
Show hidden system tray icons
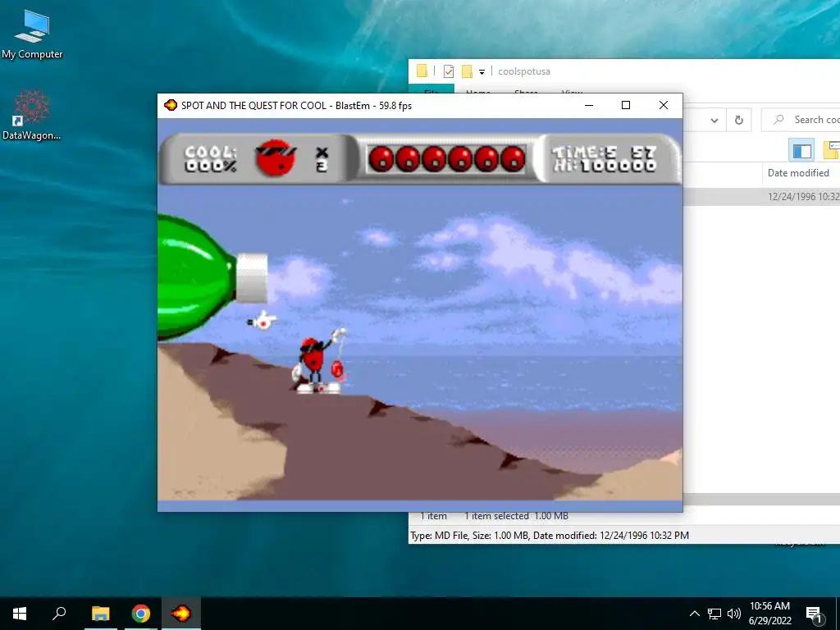click(694, 614)
